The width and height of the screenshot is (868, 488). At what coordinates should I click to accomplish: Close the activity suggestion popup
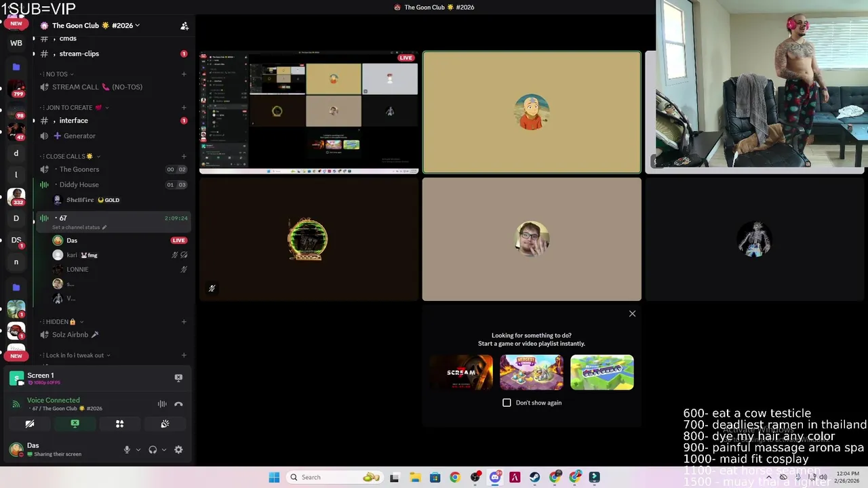click(x=632, y=314)
